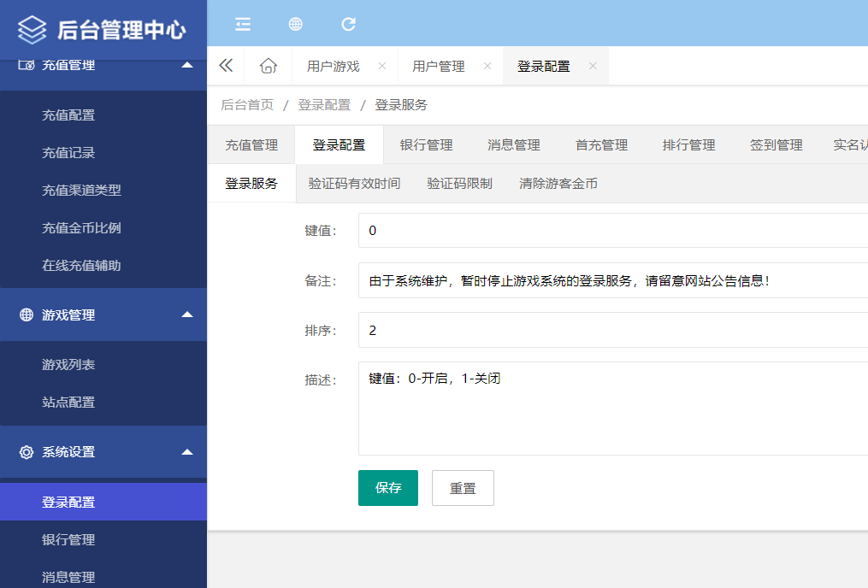868x588 pixels.
Task: Switch to 充值管理 config tab
Action: 251,145
